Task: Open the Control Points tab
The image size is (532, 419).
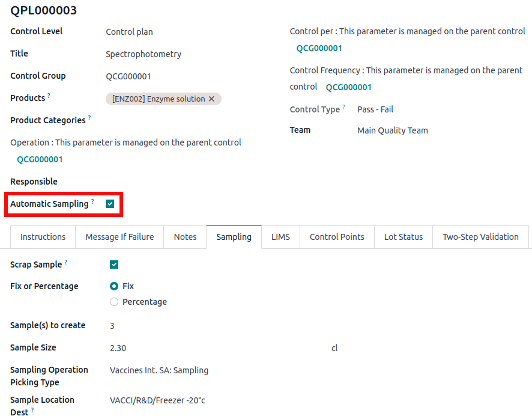Action: point(337,237)
